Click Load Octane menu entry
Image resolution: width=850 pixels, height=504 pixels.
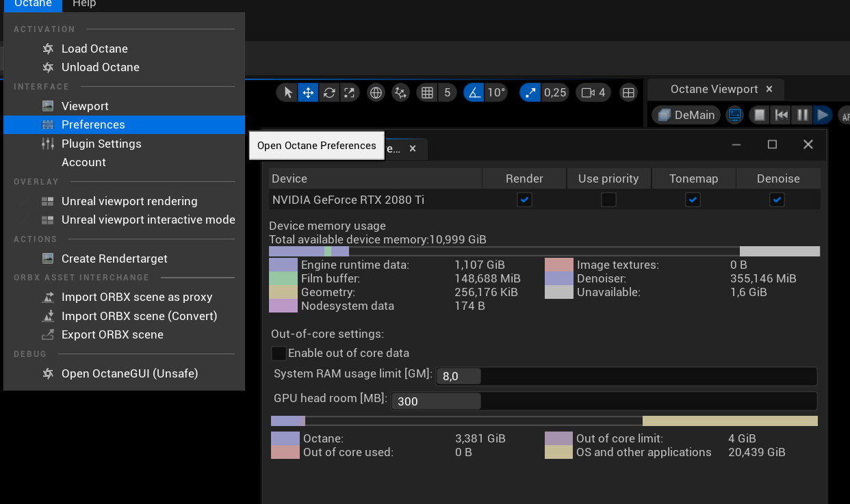tap(94, 49)
